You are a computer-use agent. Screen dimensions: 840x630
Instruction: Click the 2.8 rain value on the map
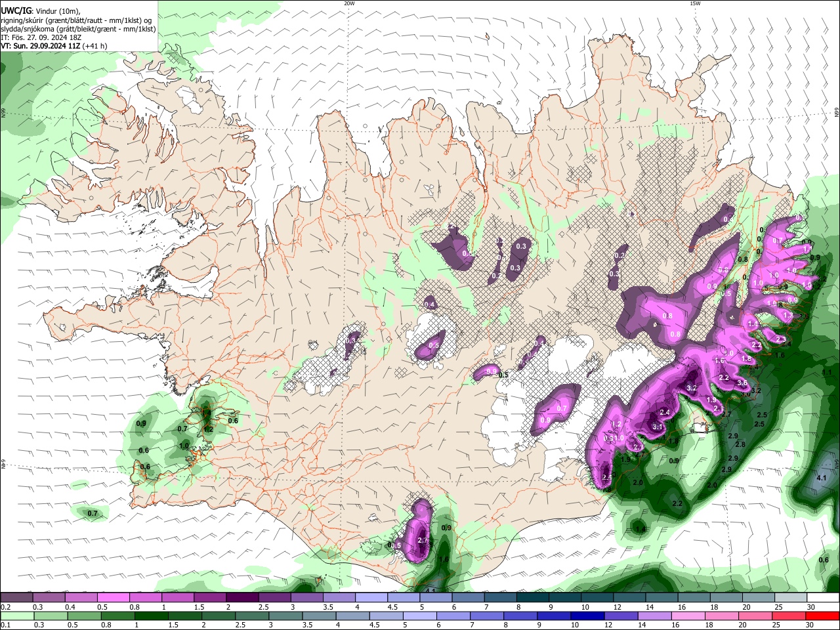tap(740, 444)
